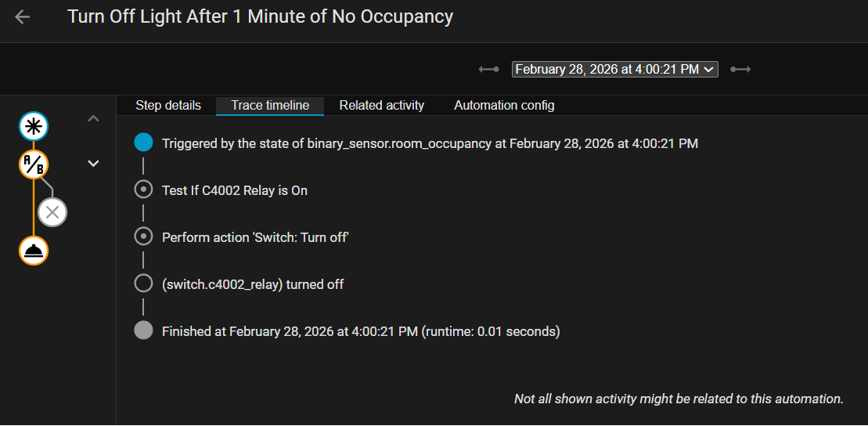This screenshot has width=868, height=426.
Task: Select the action bell node in the graph
Action: [34, 251]
